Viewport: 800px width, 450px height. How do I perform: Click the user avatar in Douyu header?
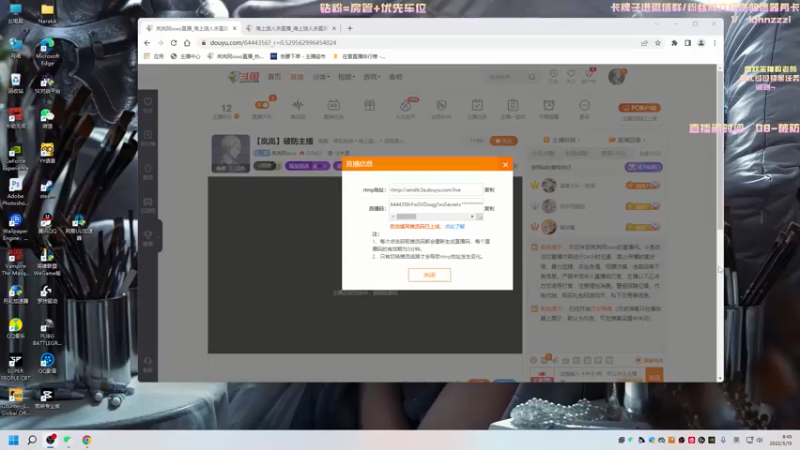coord(616,77)
